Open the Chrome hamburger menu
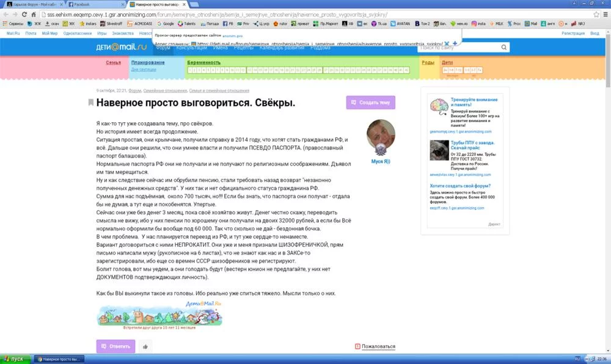 point(605,15)
